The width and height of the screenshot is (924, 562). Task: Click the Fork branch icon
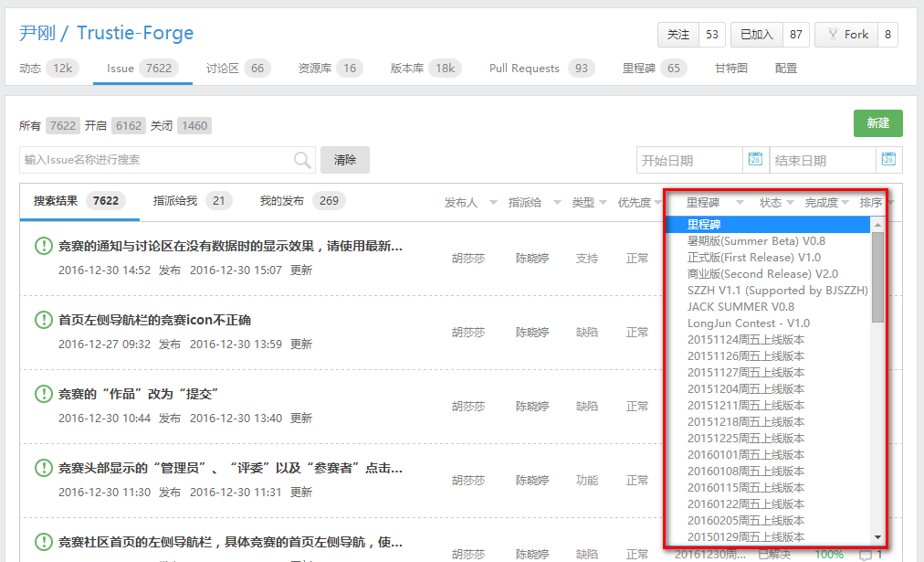[833, 34]
